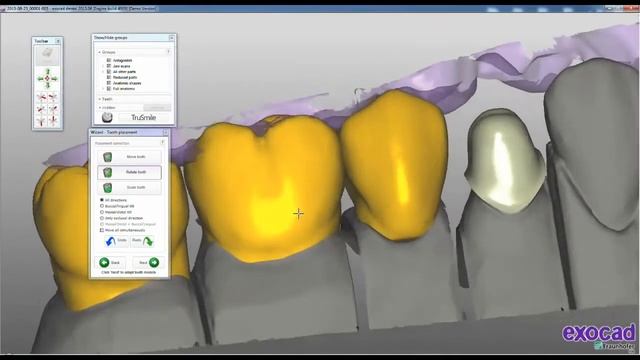Image resolution: width=640 pixels, height=360 pixels.
Task: Click the Scale tooth icon
Action: (x=107, y=188)
